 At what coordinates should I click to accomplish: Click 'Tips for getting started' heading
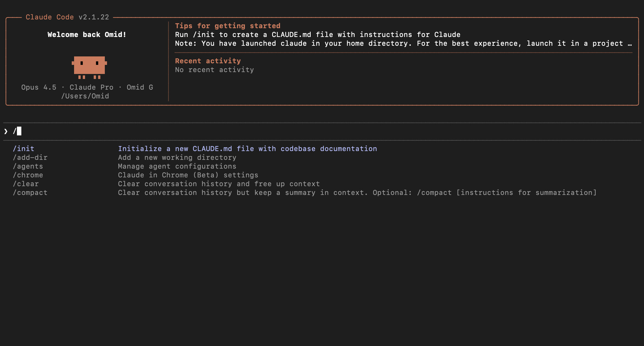pos(228,26)
